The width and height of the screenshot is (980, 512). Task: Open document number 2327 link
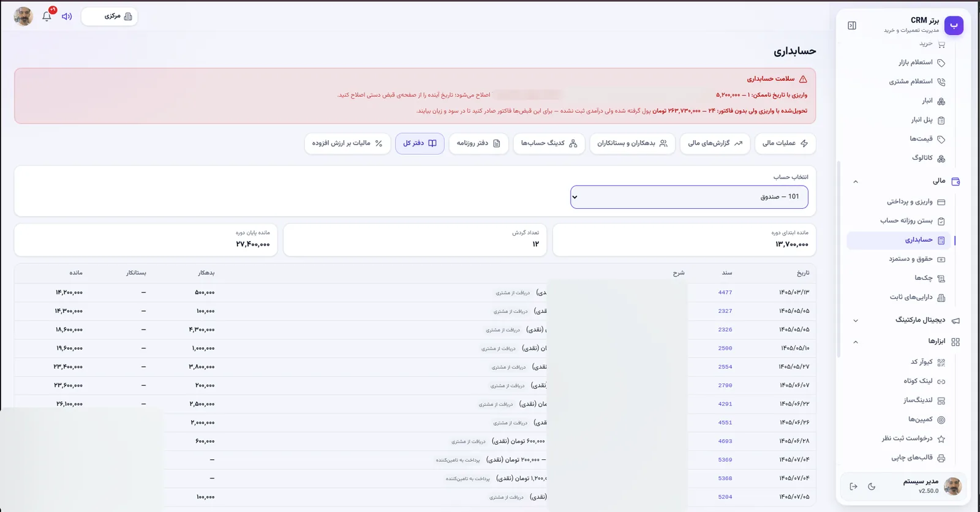[x=725, y=311]
